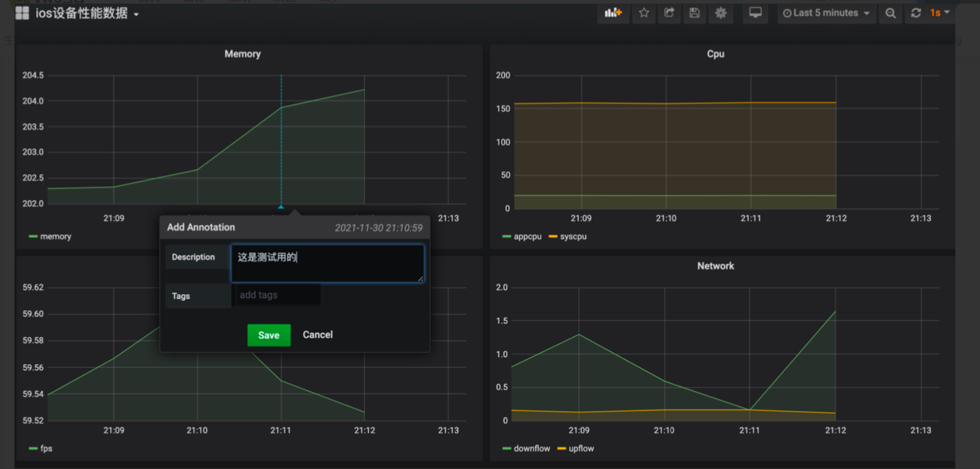The width and height of the screenshot is (980, 469).
Task: Open the 1s refresh interval dropdown
Action: click(940, 12)
